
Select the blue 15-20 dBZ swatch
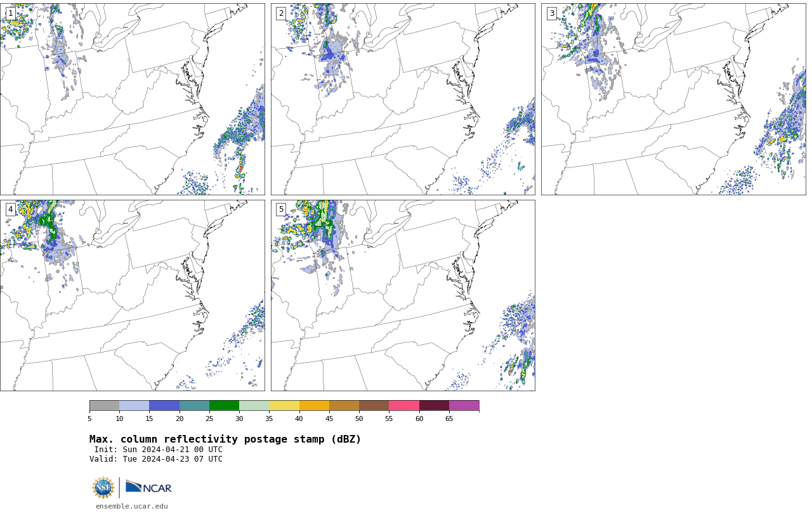pos(164,406)
